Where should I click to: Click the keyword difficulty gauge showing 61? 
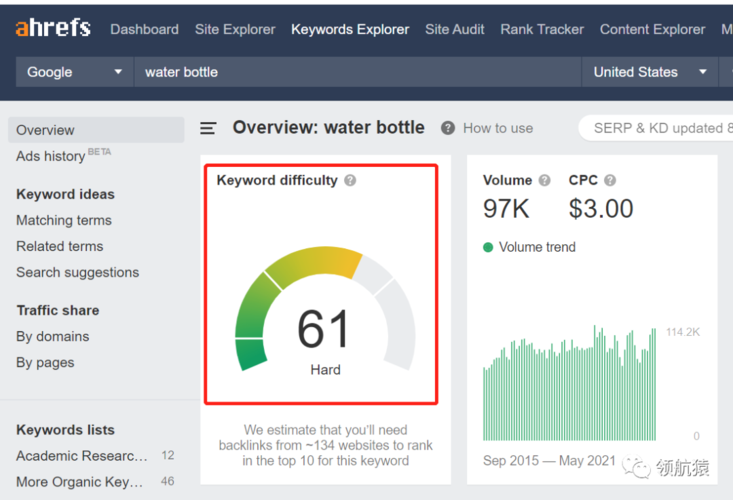tap(325, 308)
